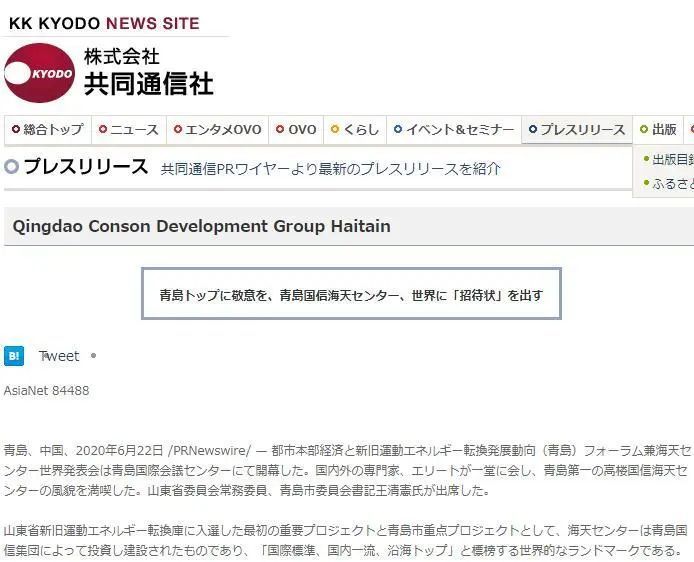The height and width of the screenshot is (562, 694).
Task: Open the イベント&セミナー menu item
Action: pos(454,130)
